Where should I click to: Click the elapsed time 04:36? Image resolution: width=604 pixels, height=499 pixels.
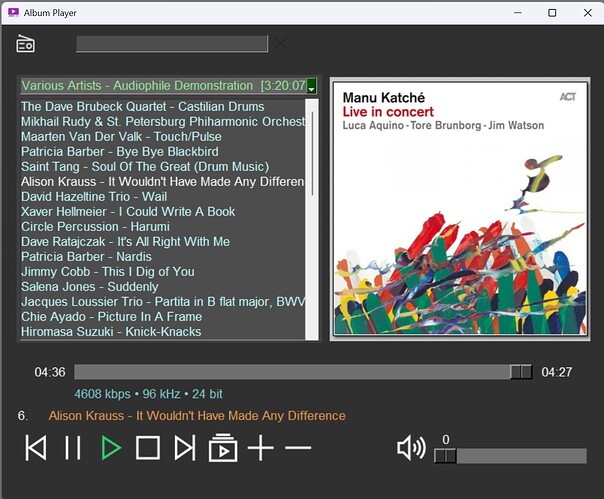(50, 372)
